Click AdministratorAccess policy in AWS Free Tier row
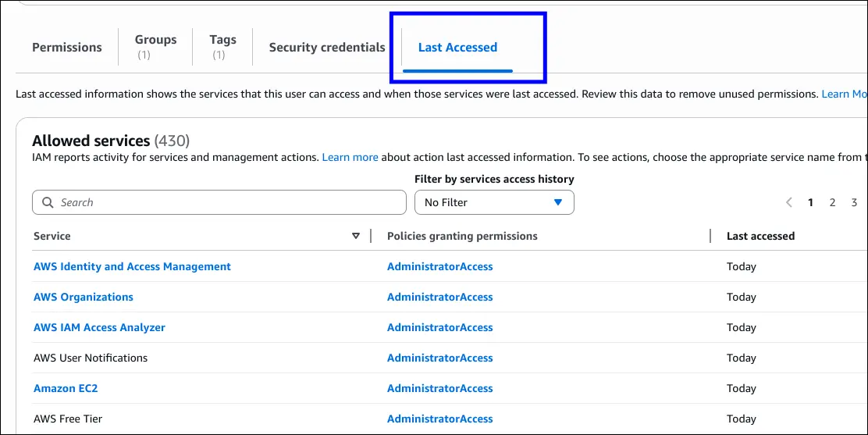 [x=439, y=419]
